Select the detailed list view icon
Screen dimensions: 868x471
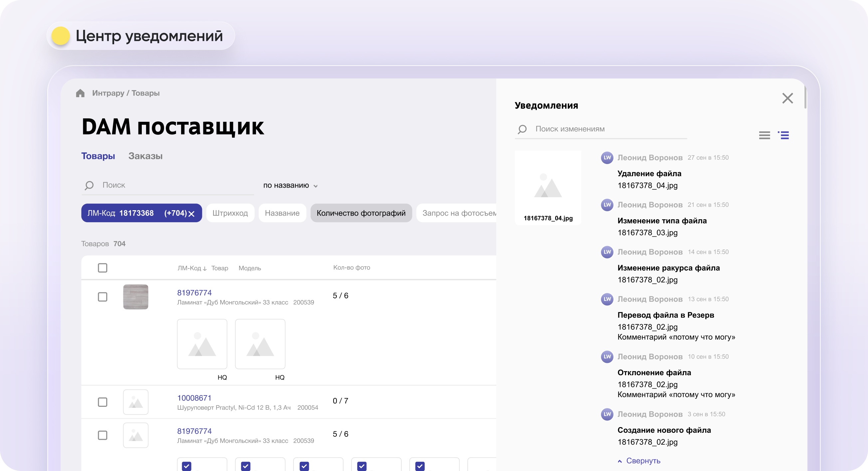point(783,135)
